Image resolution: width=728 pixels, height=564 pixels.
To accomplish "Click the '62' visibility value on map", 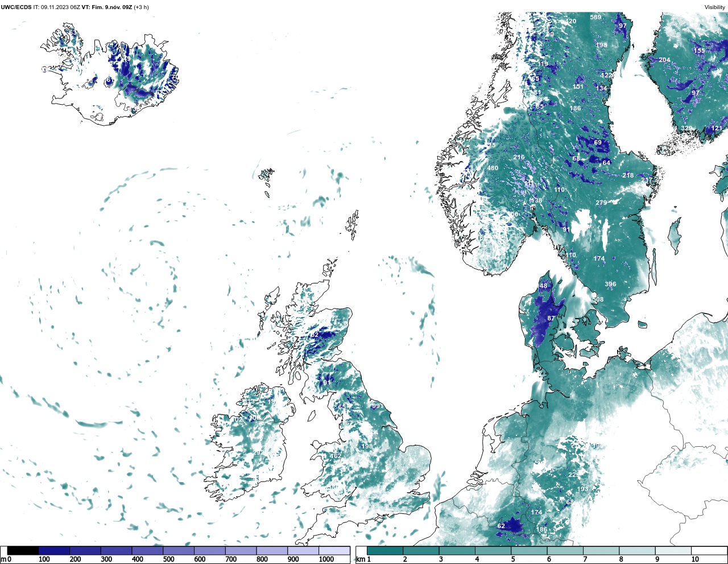I will (501, 526).
